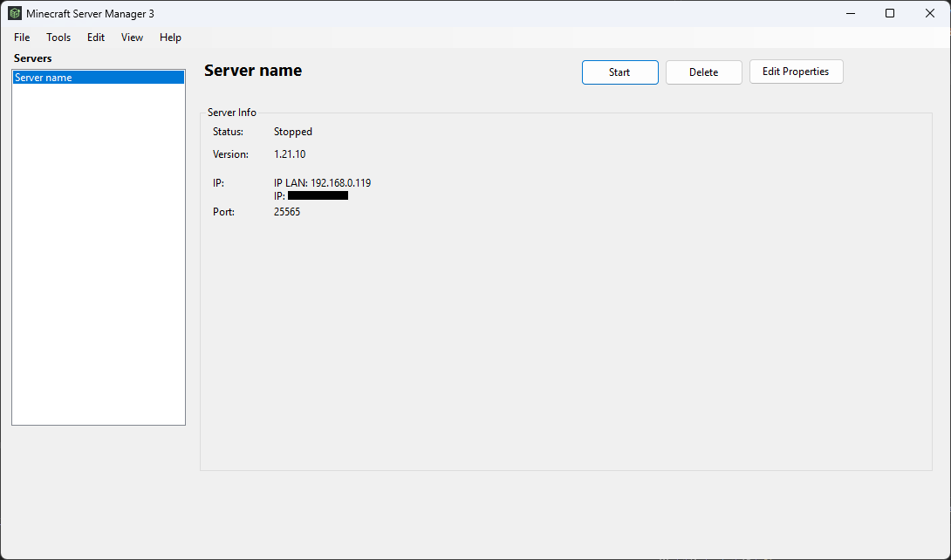Open the View menu
This screenshot has width=951, height=560.
tap(132, 38)
